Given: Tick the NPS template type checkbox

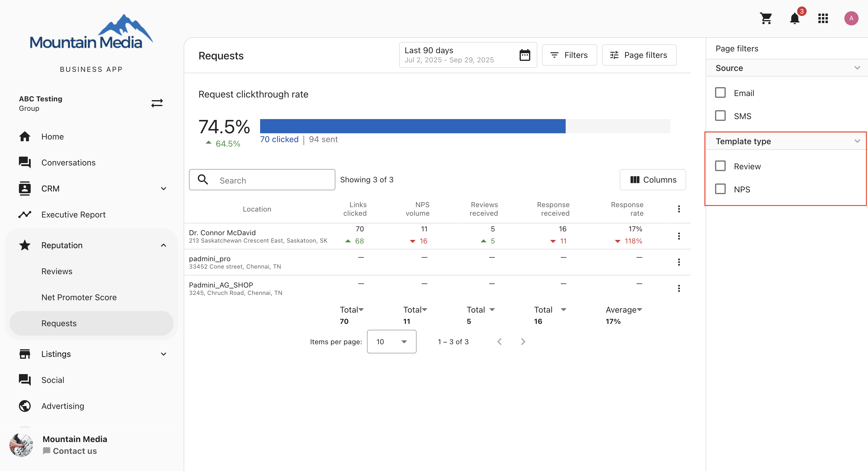Looking at the screenshot, I should click(x=720, y=189).
